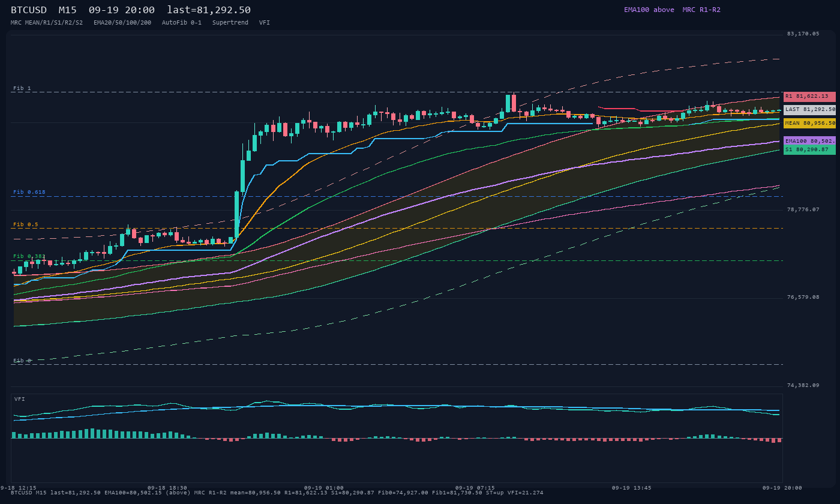Image resolution: width=840 pixels, height=504 pixels.
Task: Click the 09-19 20:00 time axis label at the right end
Action: click(x=782, y=488)
